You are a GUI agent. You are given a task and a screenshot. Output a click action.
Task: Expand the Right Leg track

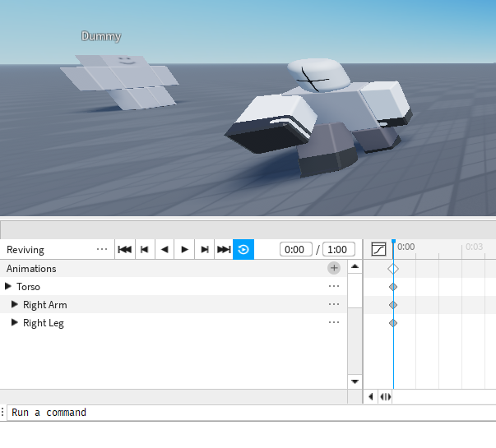click(15, 322)
